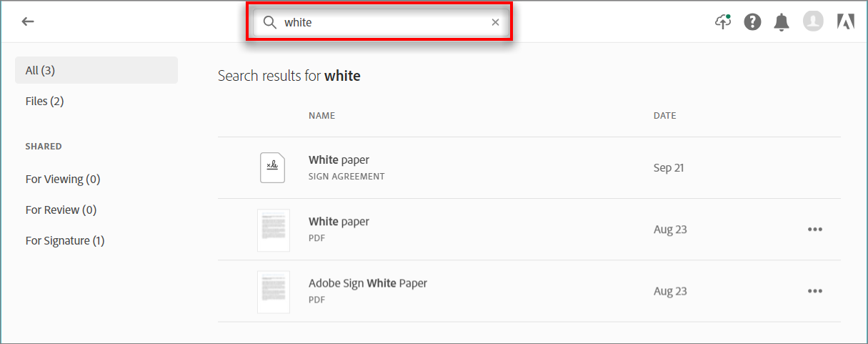Click the Sign Agreement document icon
868x344 pixels.
point(272,168)
